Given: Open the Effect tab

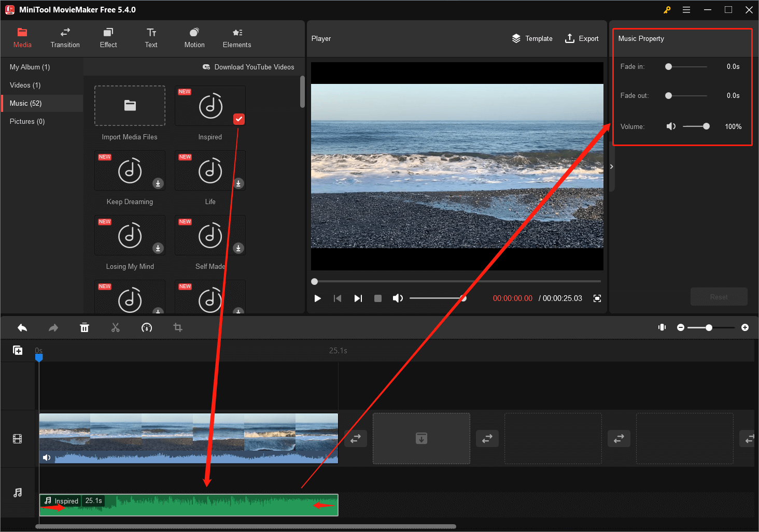Looking at the screenshot, I should point(108,38).
